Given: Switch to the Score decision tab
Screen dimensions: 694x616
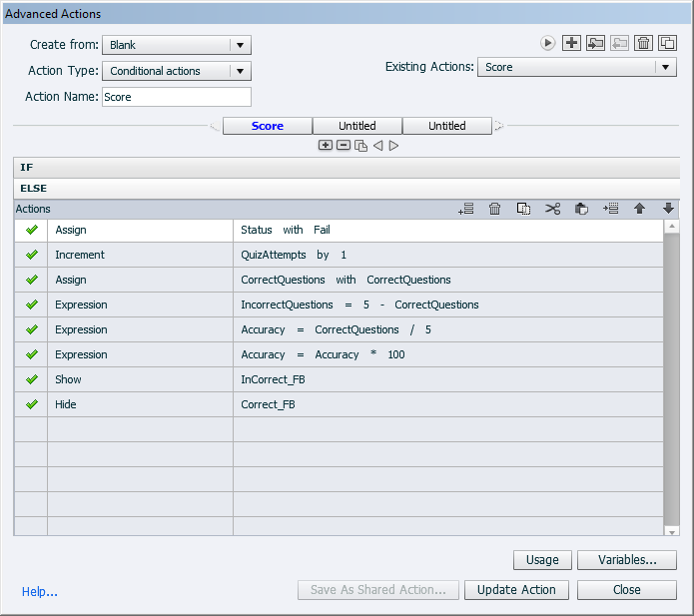Looking at the screenshot, I should tap(268, 126).
